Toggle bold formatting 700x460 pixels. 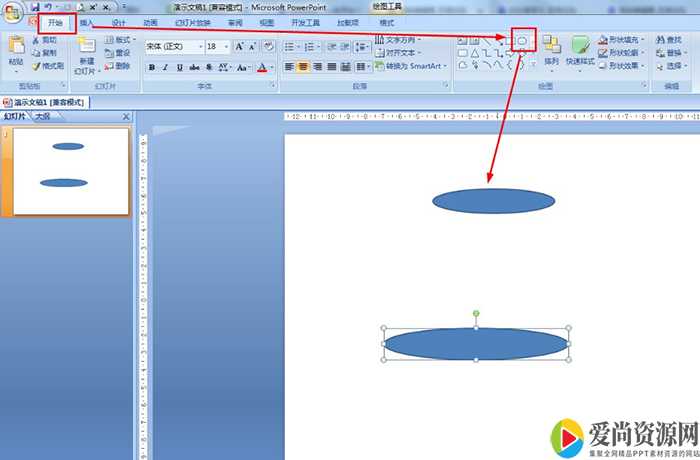pyautogui.click(x=152, y=67)
